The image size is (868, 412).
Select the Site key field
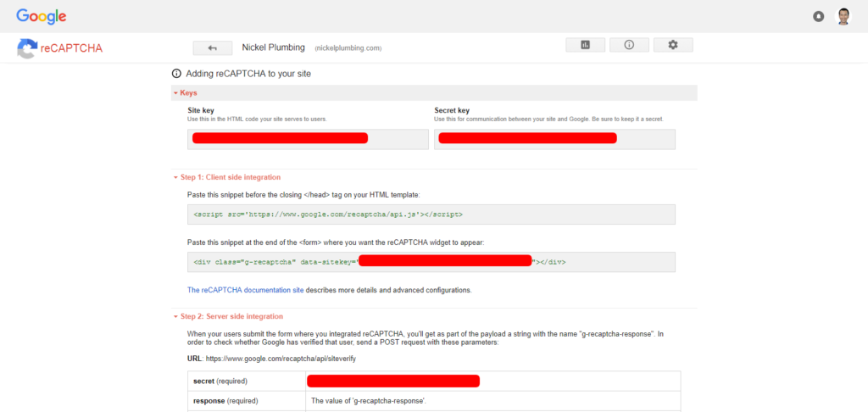tap(309, 139)
